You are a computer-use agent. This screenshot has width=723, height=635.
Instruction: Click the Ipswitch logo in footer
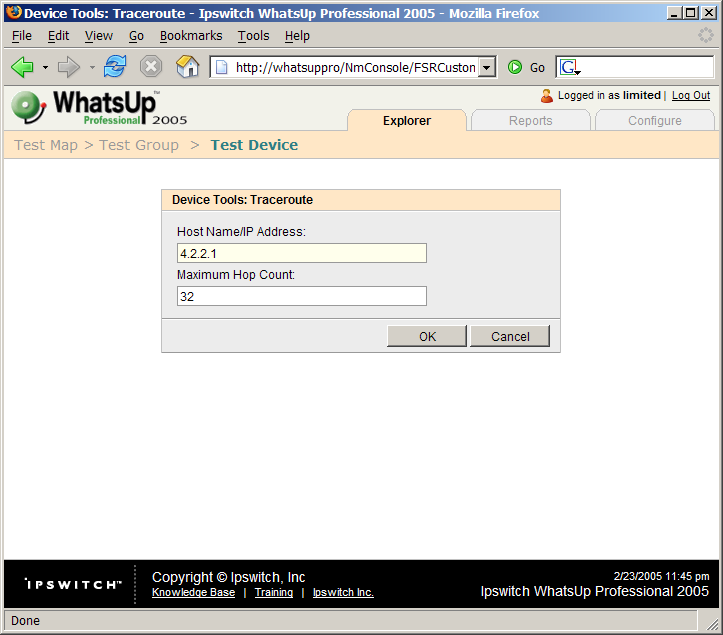click(x=72, y=583)
